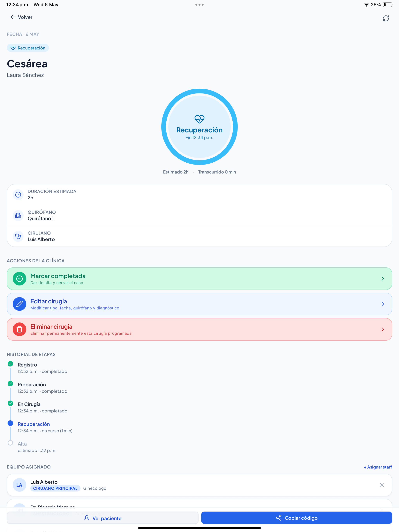This screenshot has height=532, width=399.
Task: Open chevron on Editar cirugía row
Action: [383, 304]
